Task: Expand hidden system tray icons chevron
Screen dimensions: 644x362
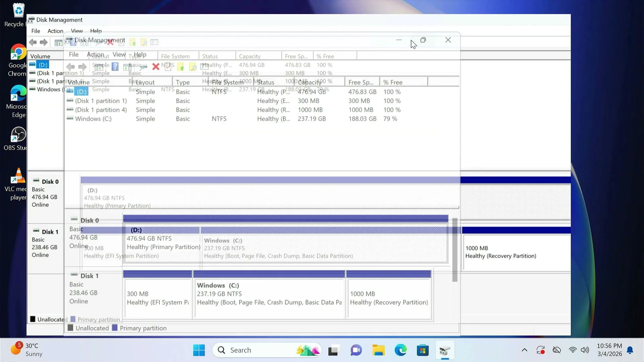Action: click(524, 350)
